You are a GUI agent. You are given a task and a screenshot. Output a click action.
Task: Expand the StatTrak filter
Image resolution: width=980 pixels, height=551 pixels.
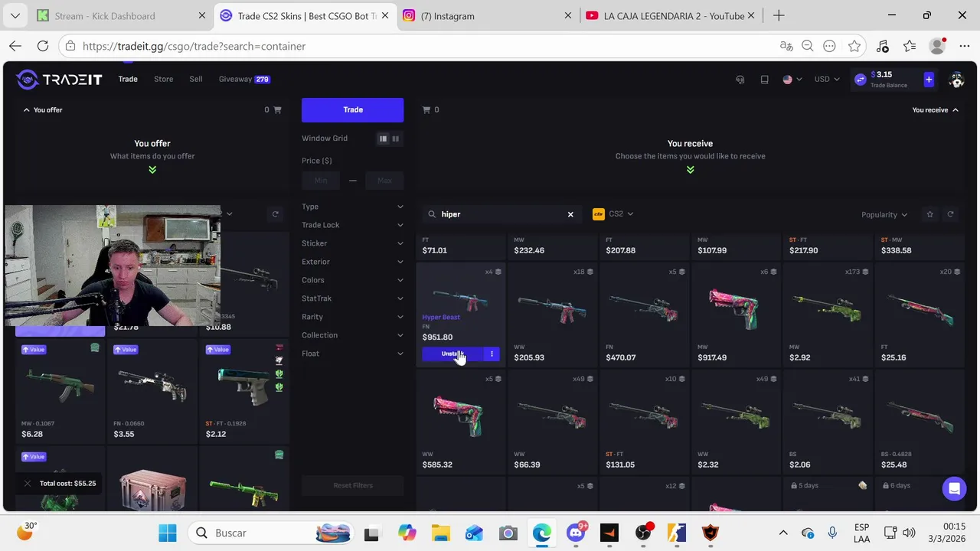coord(352,298)
